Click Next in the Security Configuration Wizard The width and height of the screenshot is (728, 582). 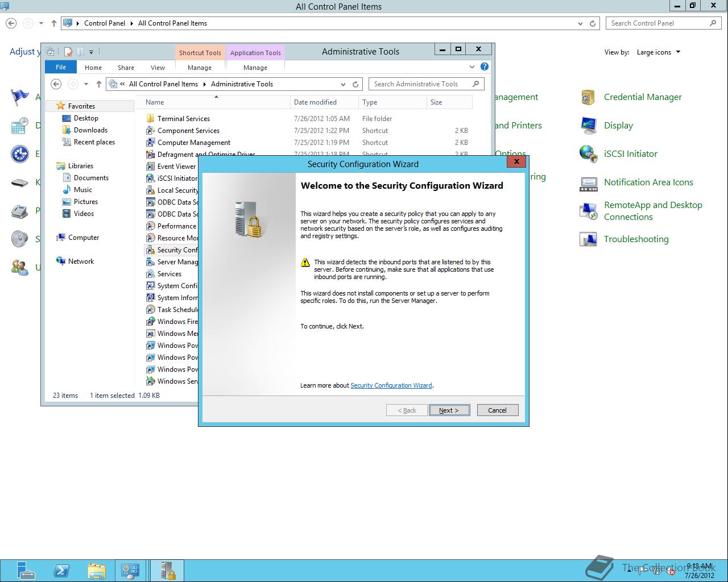point(449,410)
